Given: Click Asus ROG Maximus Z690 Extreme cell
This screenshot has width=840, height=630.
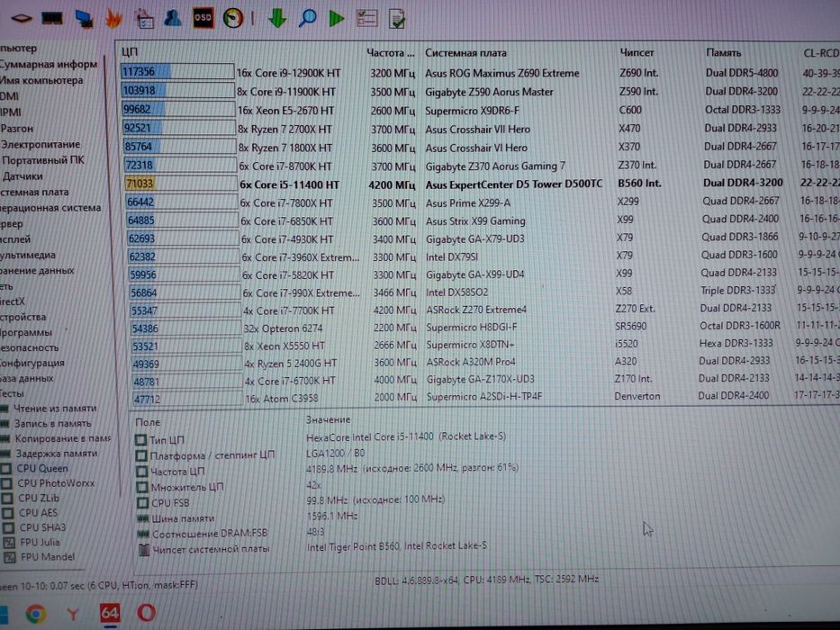Looking at the screenshot, I should pos(502,73).
